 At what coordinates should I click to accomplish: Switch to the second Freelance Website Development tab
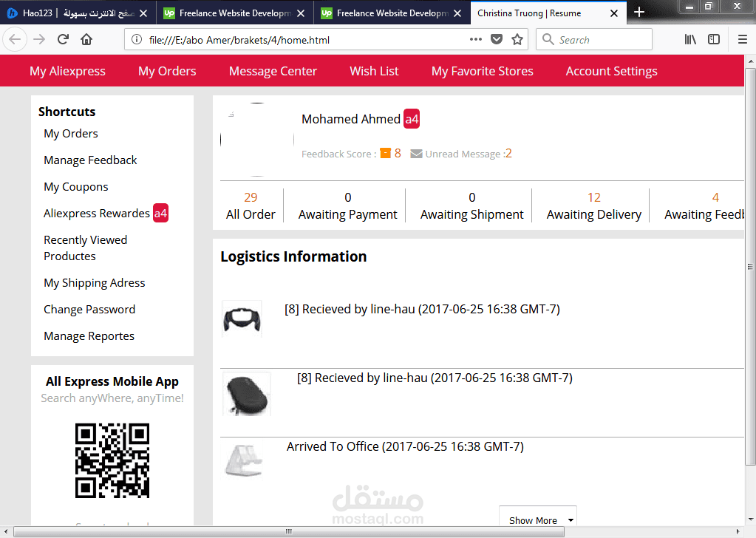coord(392,13)
